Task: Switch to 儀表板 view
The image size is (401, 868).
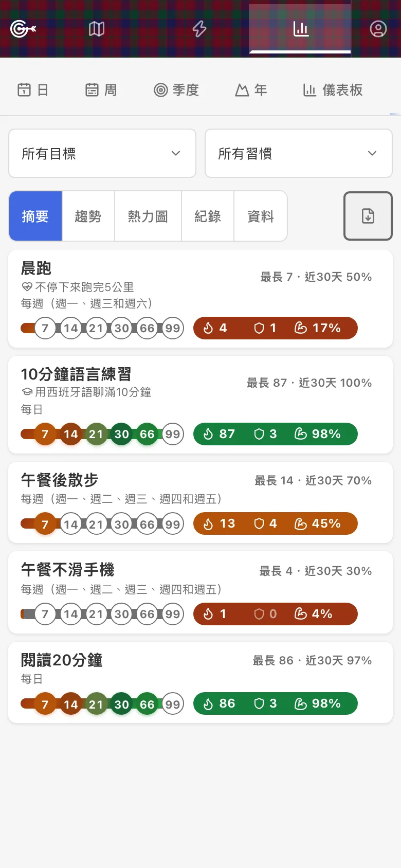Action: [x=333, y=90]
